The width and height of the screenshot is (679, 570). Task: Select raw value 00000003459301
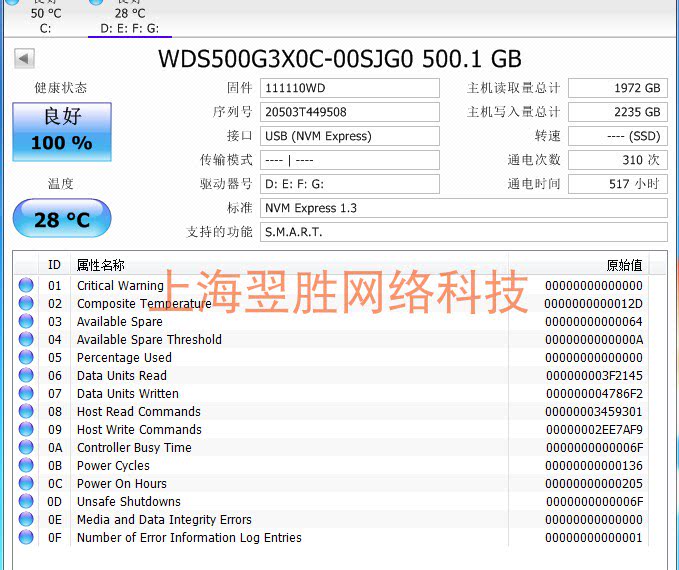pyautogui.click(x=594, y=411)
